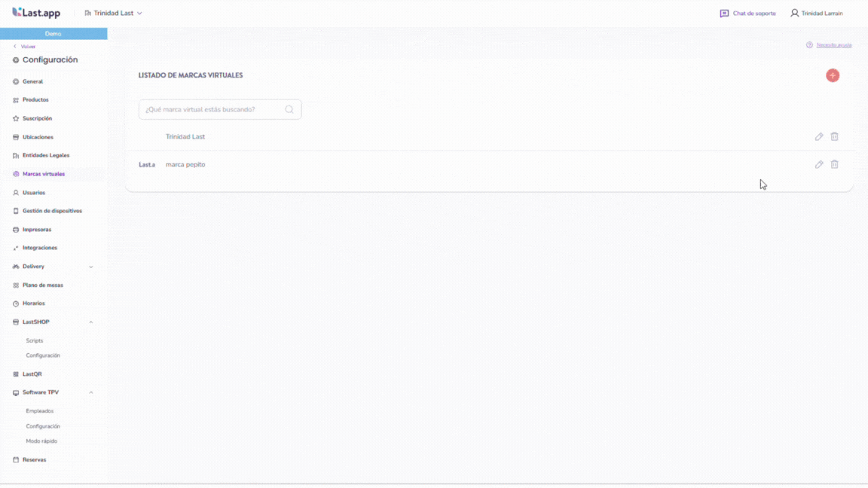Select Modo rápido under Software TPV

point(41,441)
